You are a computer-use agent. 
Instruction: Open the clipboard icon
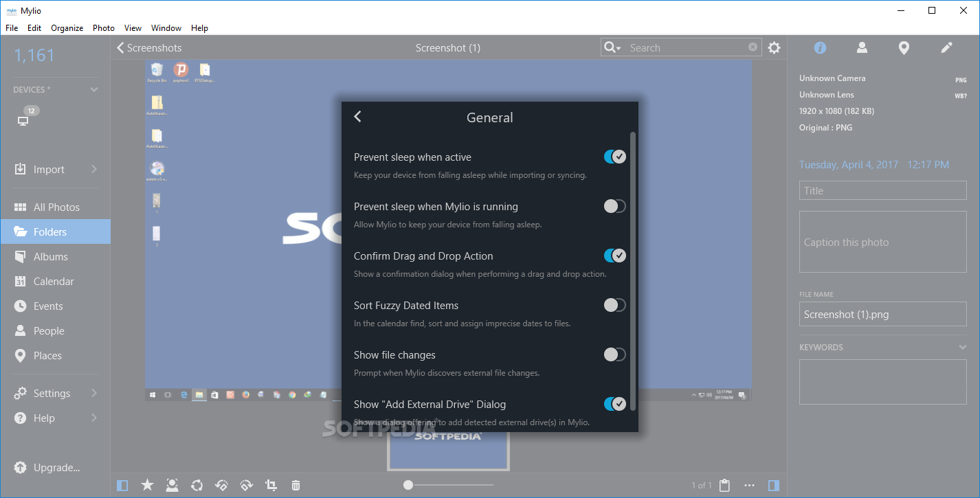(x=724, y=486)
